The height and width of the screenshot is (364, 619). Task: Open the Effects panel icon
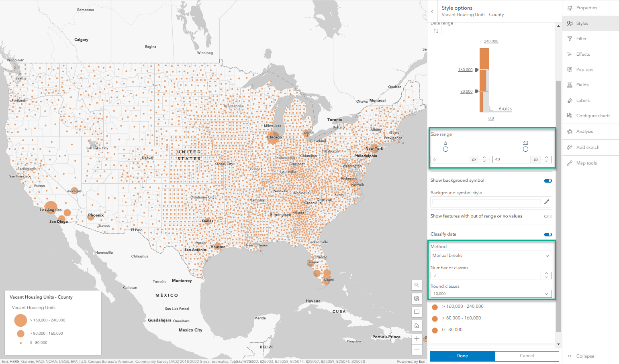pos(570,54)
